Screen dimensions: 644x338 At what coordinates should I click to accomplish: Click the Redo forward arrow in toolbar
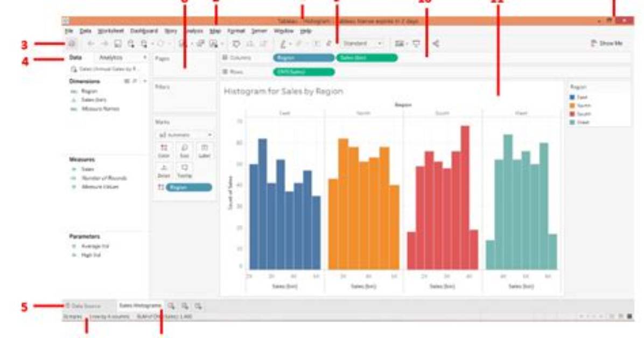coord(104,44)
